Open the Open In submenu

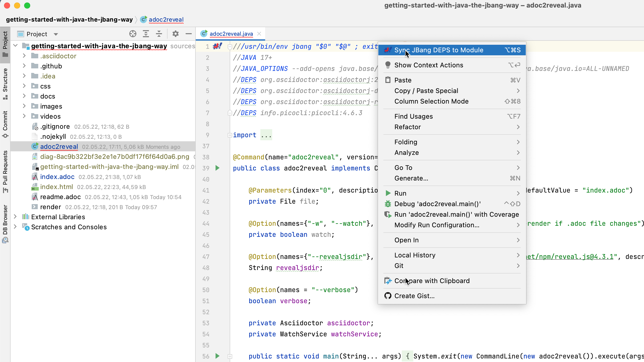click(452, 240)
